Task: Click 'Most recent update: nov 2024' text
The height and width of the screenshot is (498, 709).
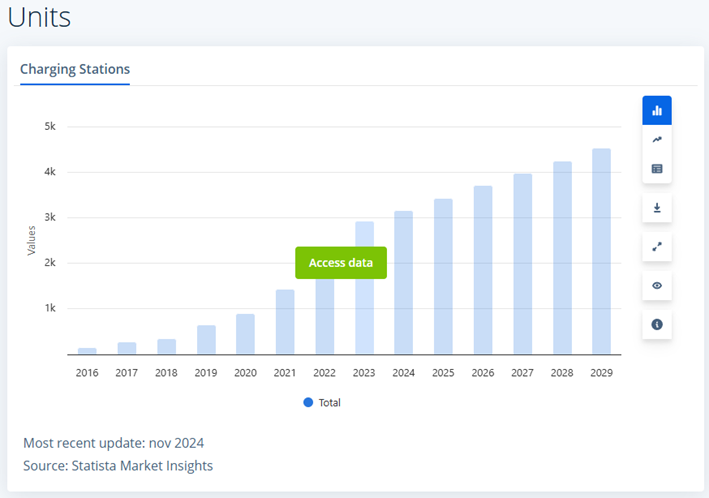Action: coord(113,443)
